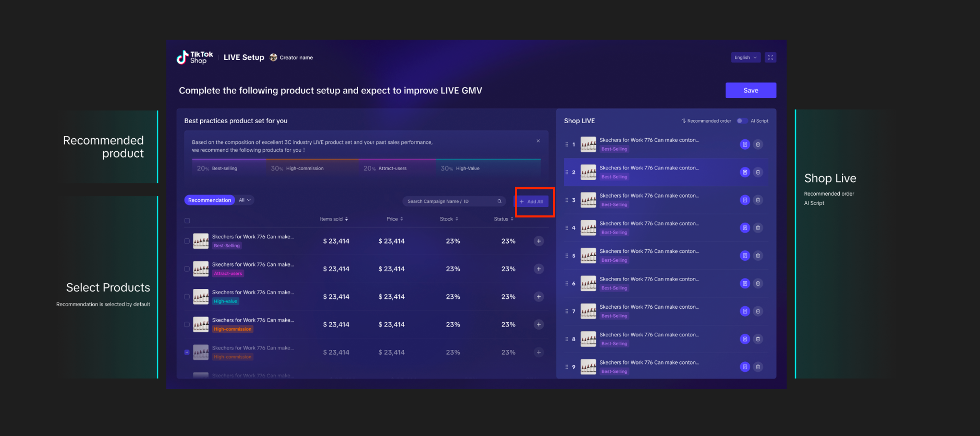Delete Shop LIVE item 2 with trash icon
The height and width of the screenshot is (436, 980).
pos(758,172)
